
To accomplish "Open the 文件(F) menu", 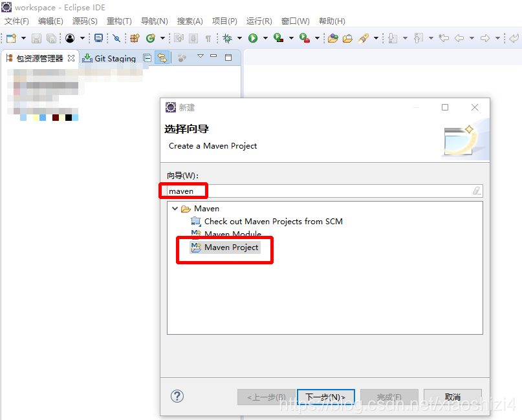I will coord(17,21).
